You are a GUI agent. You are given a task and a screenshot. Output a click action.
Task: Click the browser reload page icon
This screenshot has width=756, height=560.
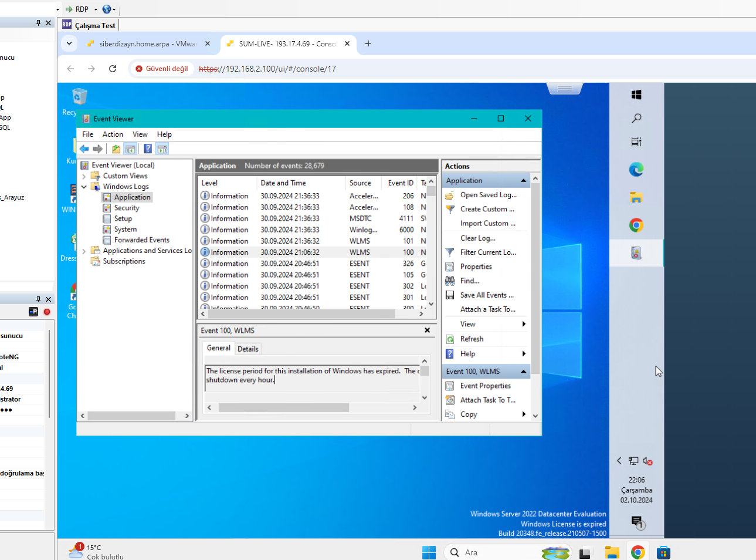point(113,69)
